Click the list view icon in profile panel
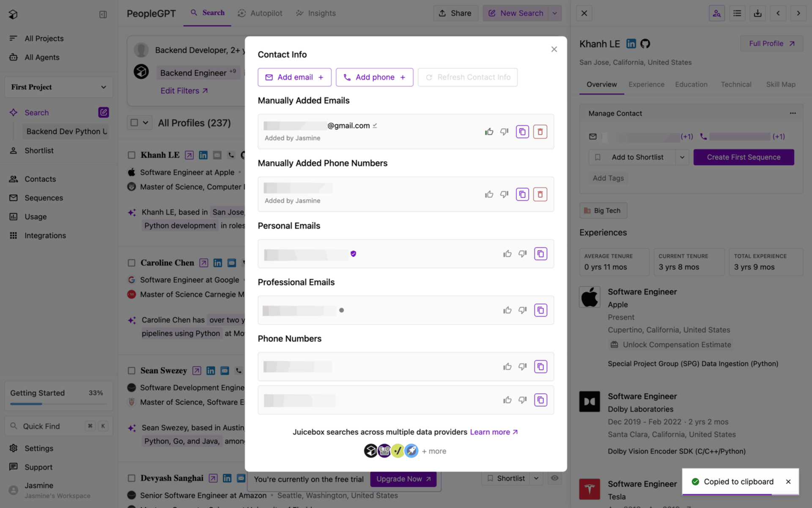Image resolution: width=812 pixels, height=508 pixels. click(x=737, y=13)
